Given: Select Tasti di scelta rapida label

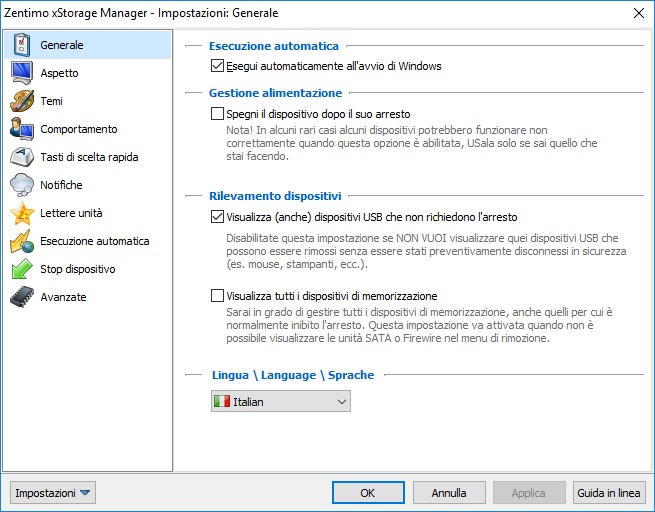Looking at the screenshot, I should pos(89,157).
